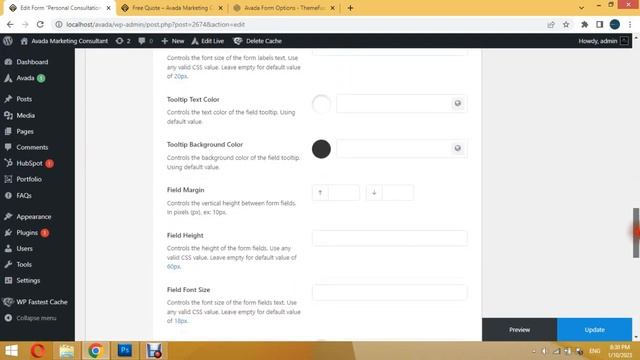This screenshot has width=640, height=360.
Task: Click the Field Font Size input
Action: tap(389, 292)
